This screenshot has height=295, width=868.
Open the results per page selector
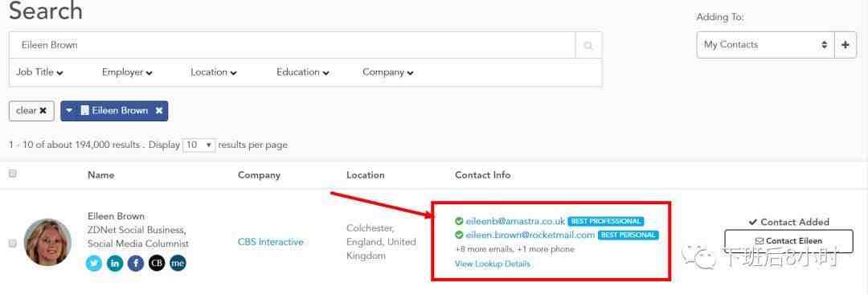coord(199,145)
